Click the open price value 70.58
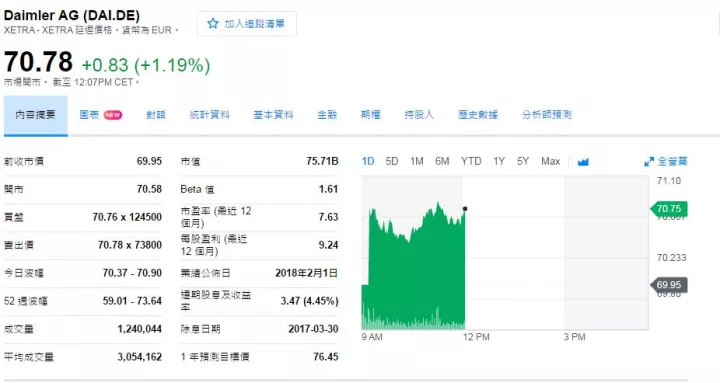 (x=149, y=189)
